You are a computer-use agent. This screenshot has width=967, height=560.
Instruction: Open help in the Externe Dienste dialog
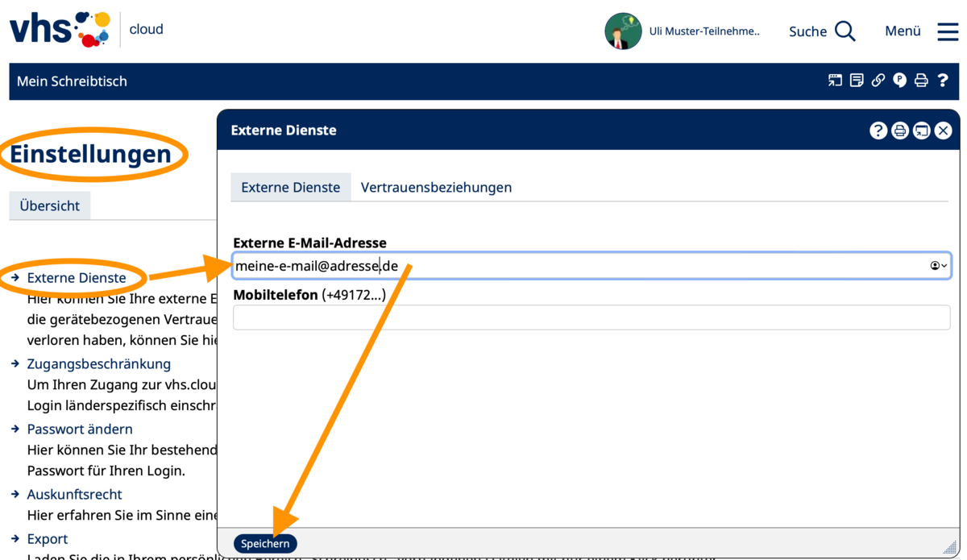878,131
